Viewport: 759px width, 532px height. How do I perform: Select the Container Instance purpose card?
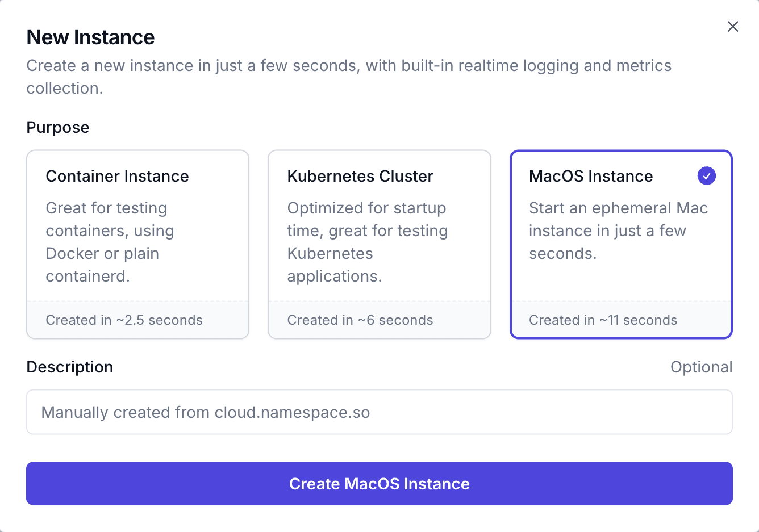[x=137, y=244]
